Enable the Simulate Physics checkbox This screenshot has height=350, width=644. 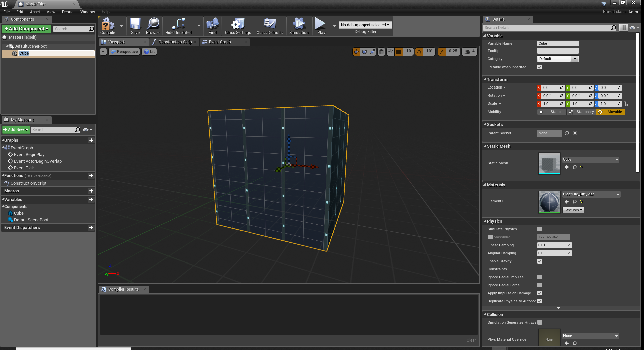(540, 229)
